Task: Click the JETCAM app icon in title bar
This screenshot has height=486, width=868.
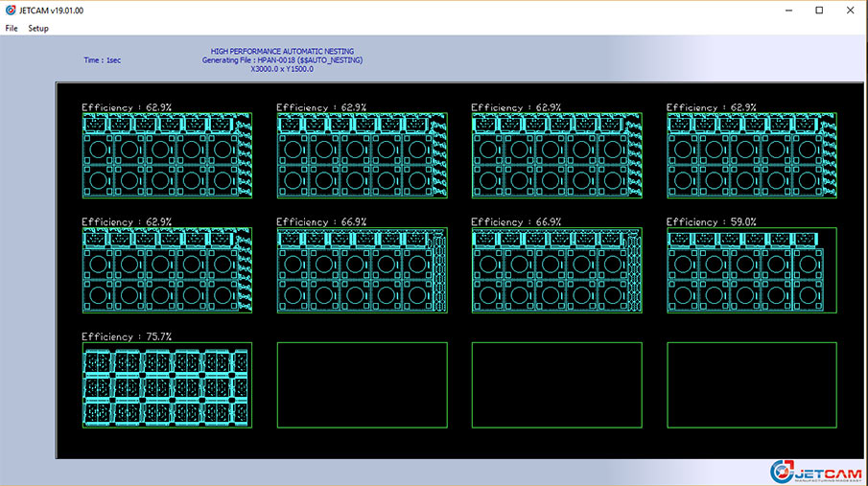Action: pyautogui.click(x=11, y=10)
